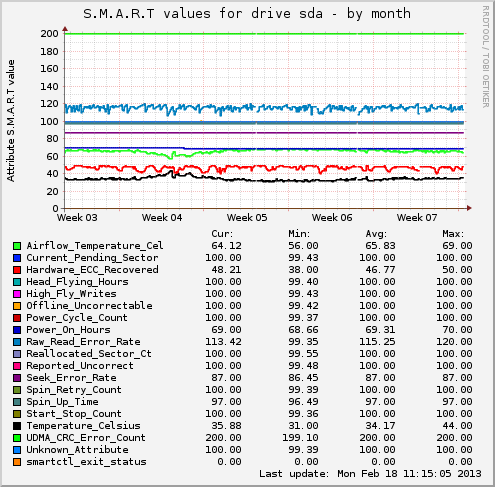Screen dimensions: 495x487
Task: Click the Power_Cycle_Count legend swatch
Action: point(17,318)
